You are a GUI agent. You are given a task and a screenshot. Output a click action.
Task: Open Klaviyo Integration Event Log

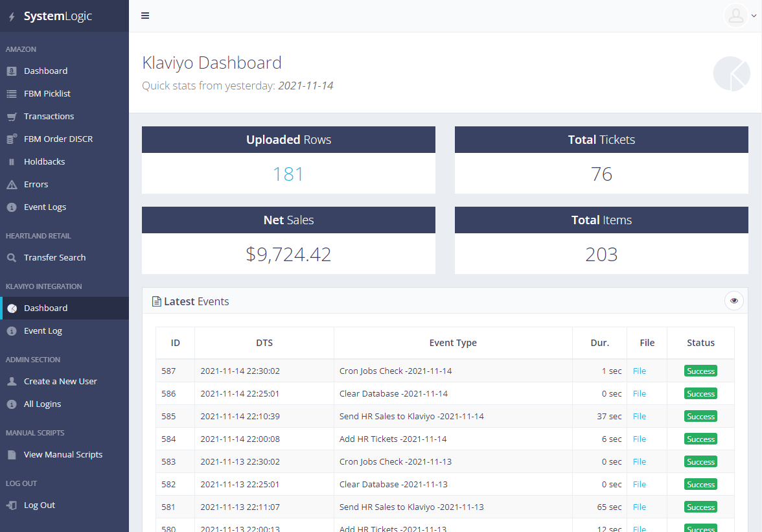click(x=43, y=331)
